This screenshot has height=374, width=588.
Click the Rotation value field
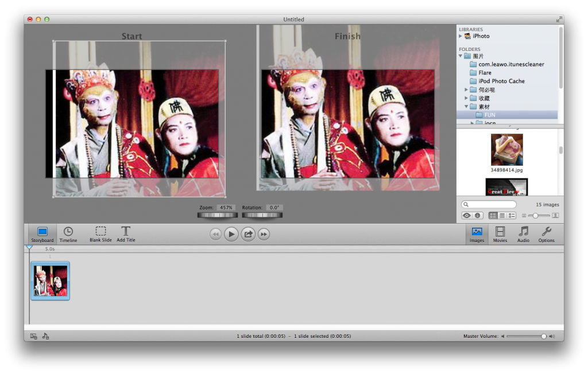coord(274,207)
